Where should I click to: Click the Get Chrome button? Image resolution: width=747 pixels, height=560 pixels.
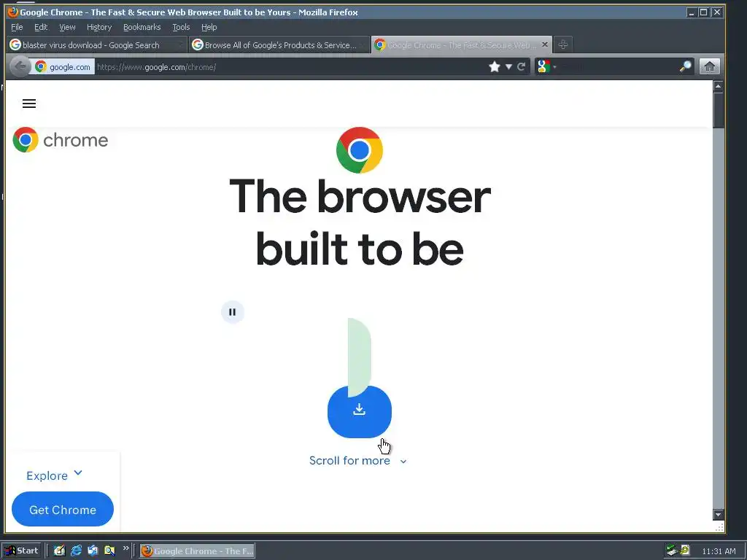[63, 509]
